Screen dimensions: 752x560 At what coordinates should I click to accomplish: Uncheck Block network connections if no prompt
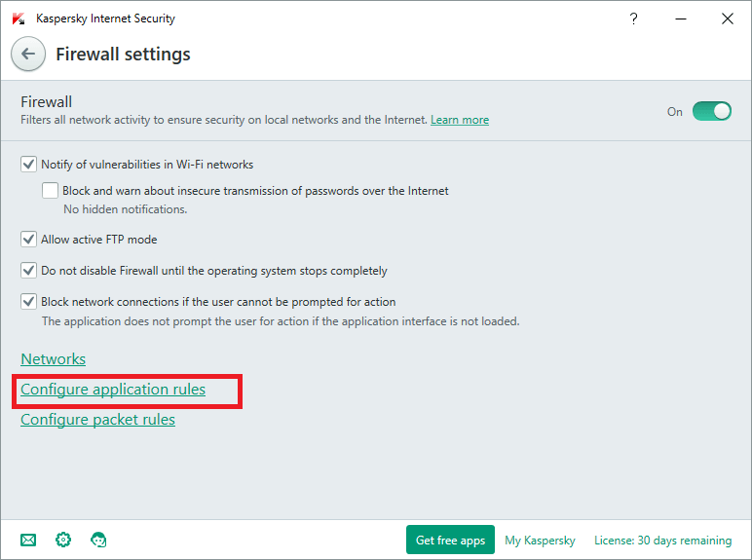pos(28,302)
